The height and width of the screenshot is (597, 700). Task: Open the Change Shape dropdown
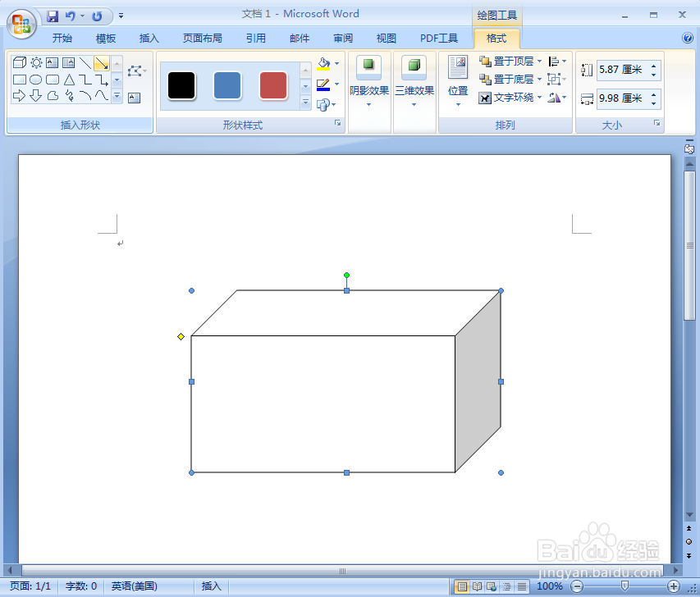click(x=327, y=105)
